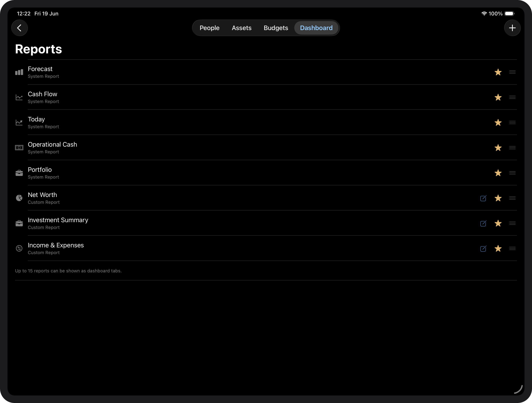Click the Today trend chart icon
The width and height of the screenshot is (532, 403).
coord(19,123)
